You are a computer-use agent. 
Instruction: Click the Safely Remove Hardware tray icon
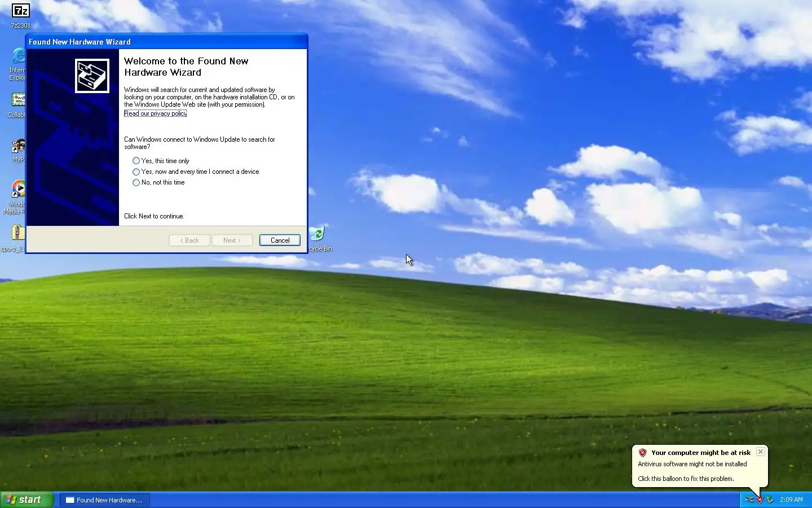(770, 500)
